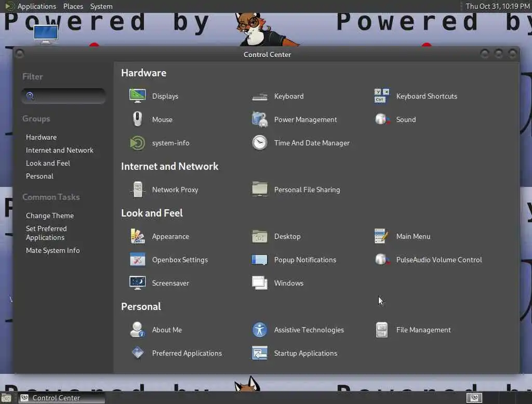Image resolution: width=532 pixels, height=404 pixels.
Task: Open the system-info icon
Action: (x=137, y=143)
